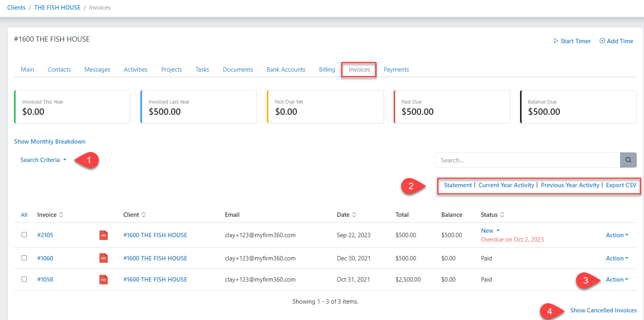Click the Export CSV link
644x320 pixels.
pyautogui.click(x=621, y=185)
